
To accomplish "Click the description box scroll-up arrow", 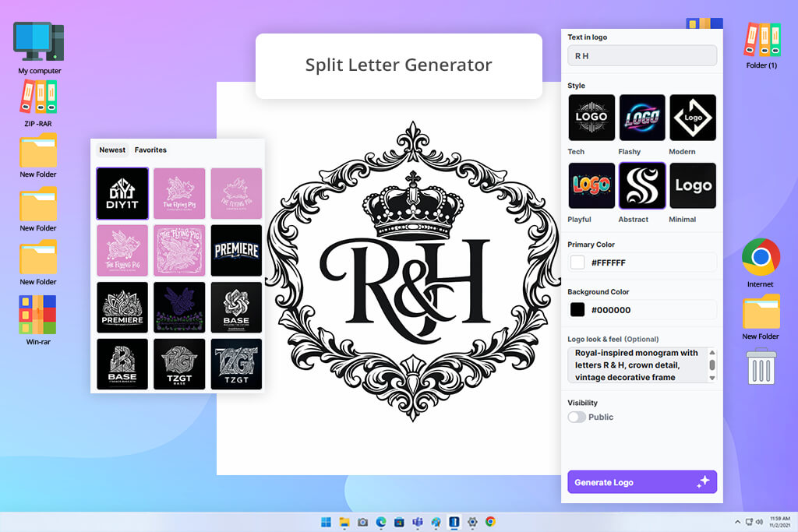I will tap(712, 353).
